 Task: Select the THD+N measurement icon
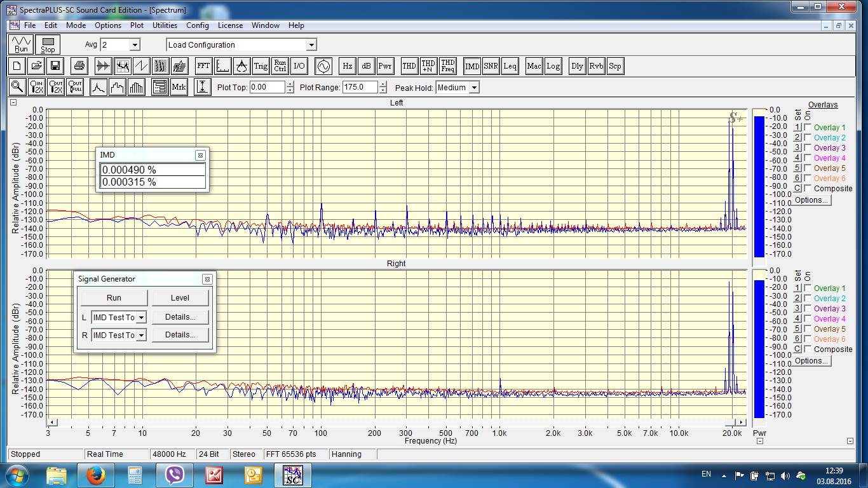428,66
